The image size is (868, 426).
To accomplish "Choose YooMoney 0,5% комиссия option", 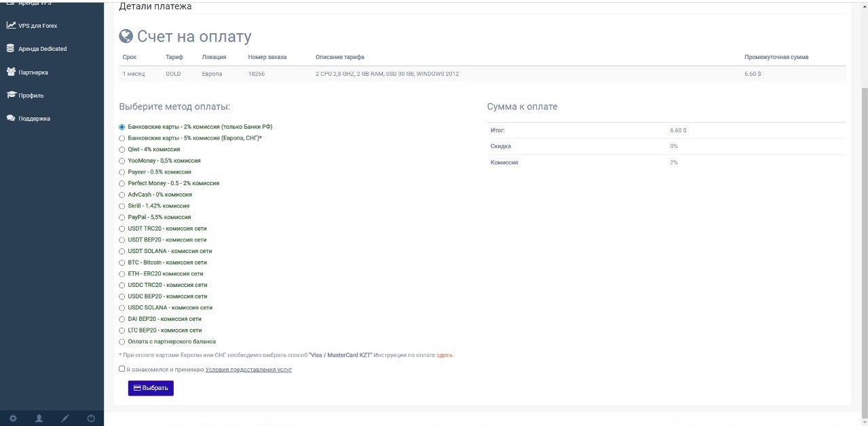I will (x=122, y=161).
